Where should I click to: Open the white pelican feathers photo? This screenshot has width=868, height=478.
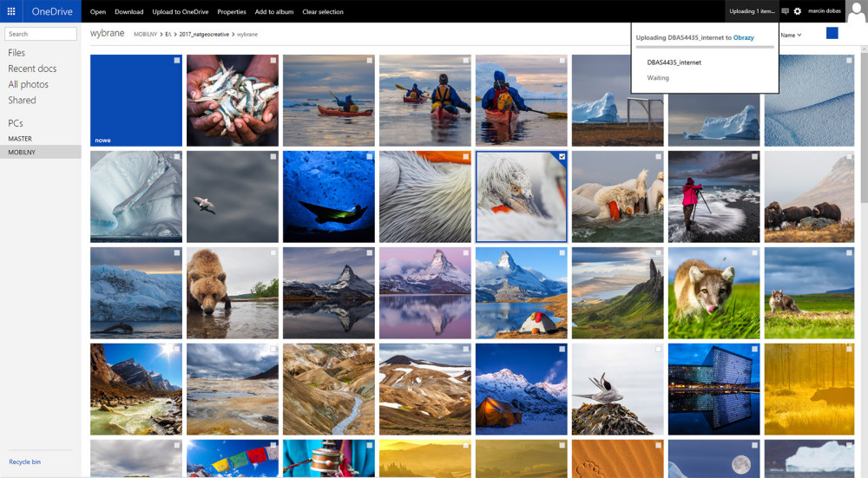tap(425, 196)
